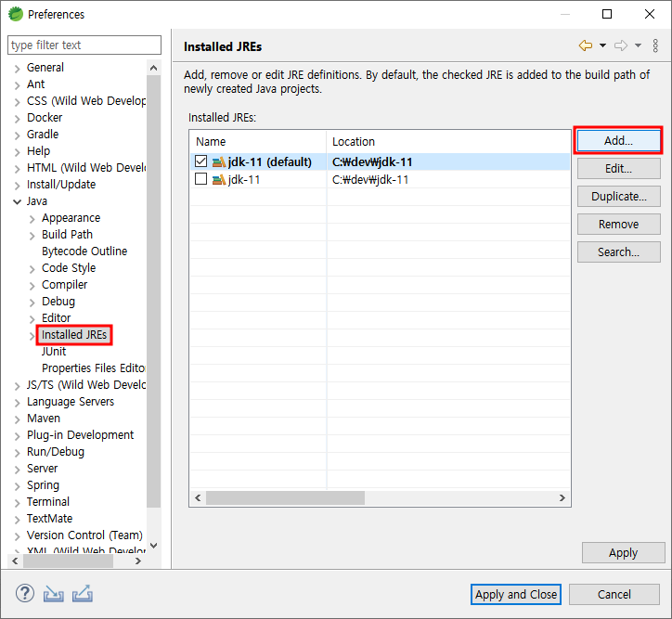672x619 pixels.
Task: Click the JRE table scroll right arrow
Action: [x=562, y=497]
